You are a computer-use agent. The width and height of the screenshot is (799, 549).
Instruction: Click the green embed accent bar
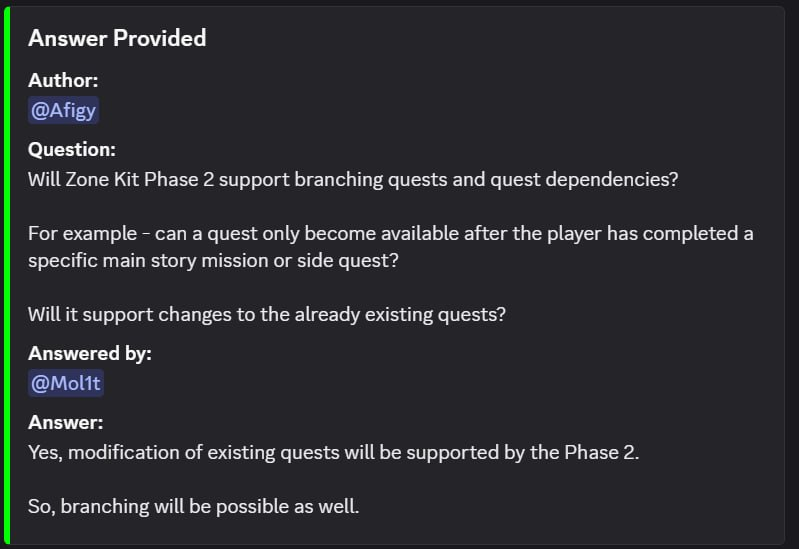coord(7,275)
